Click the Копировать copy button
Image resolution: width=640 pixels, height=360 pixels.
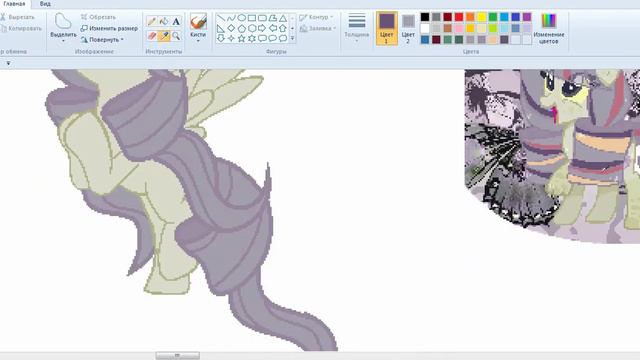(x=21, y=29)
